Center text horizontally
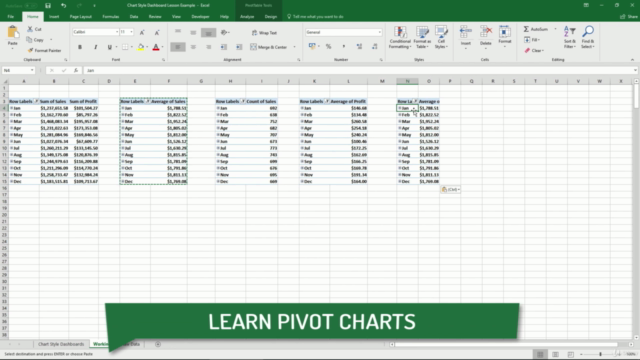640x360 pixels. coord(193,47)
